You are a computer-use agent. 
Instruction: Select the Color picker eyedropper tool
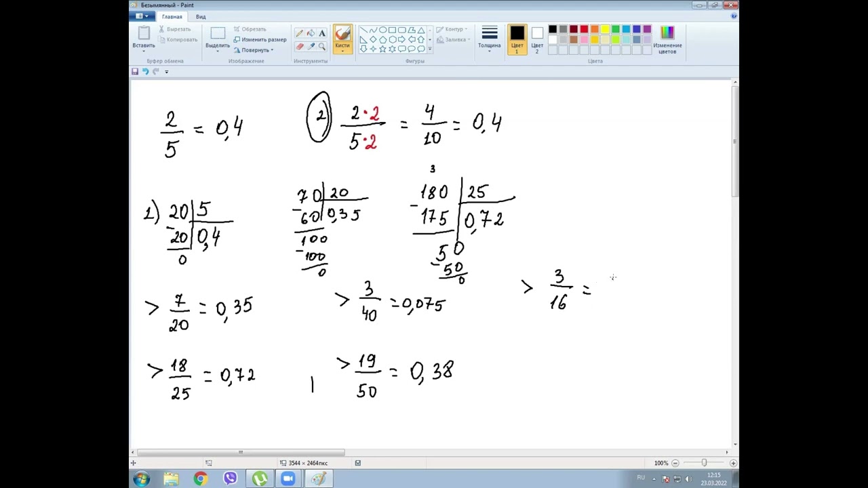[311, 47]
